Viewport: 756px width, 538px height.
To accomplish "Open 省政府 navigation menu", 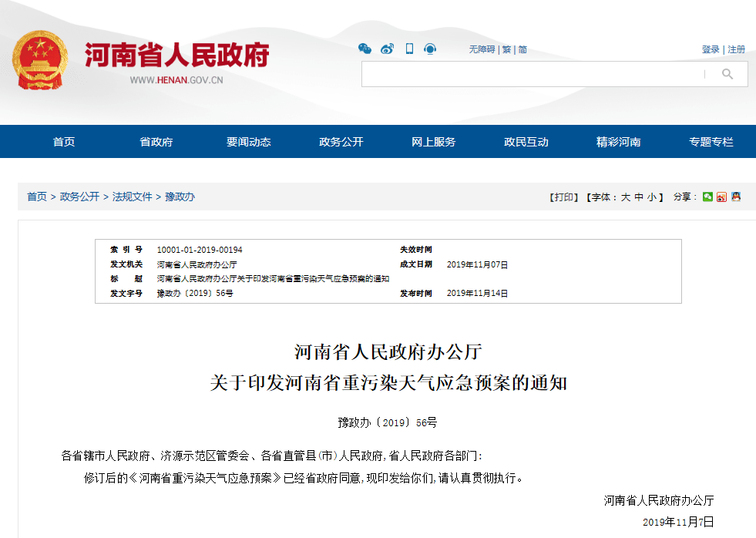I will 156,142.
